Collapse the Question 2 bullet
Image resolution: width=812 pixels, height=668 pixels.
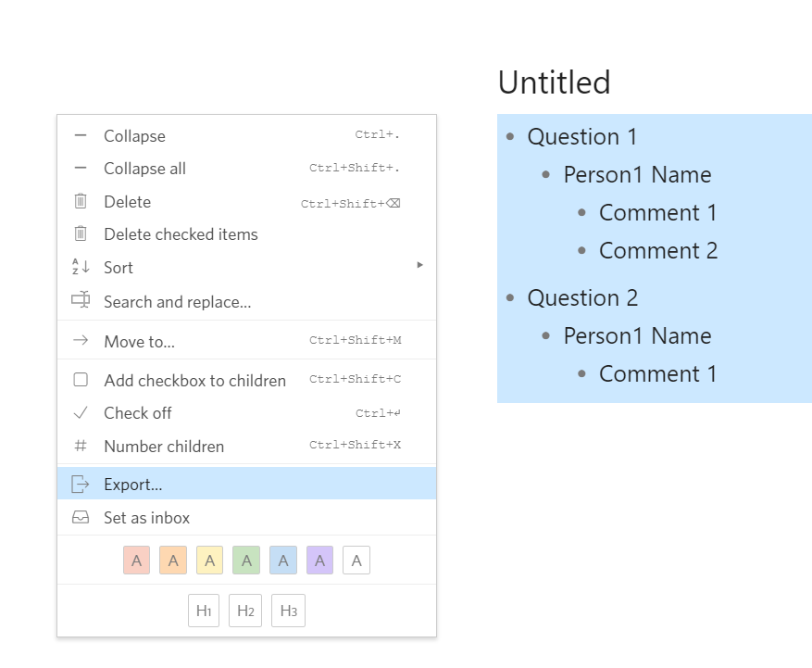[x=509, y=297]
